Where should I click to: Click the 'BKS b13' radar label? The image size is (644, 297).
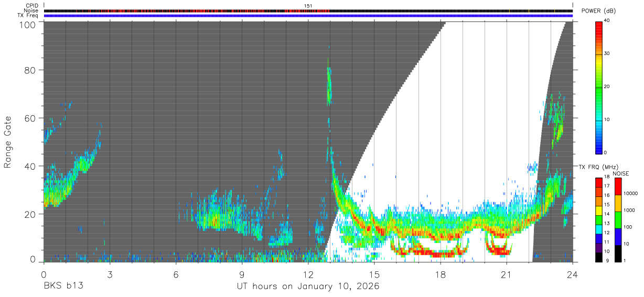(63, 287)
